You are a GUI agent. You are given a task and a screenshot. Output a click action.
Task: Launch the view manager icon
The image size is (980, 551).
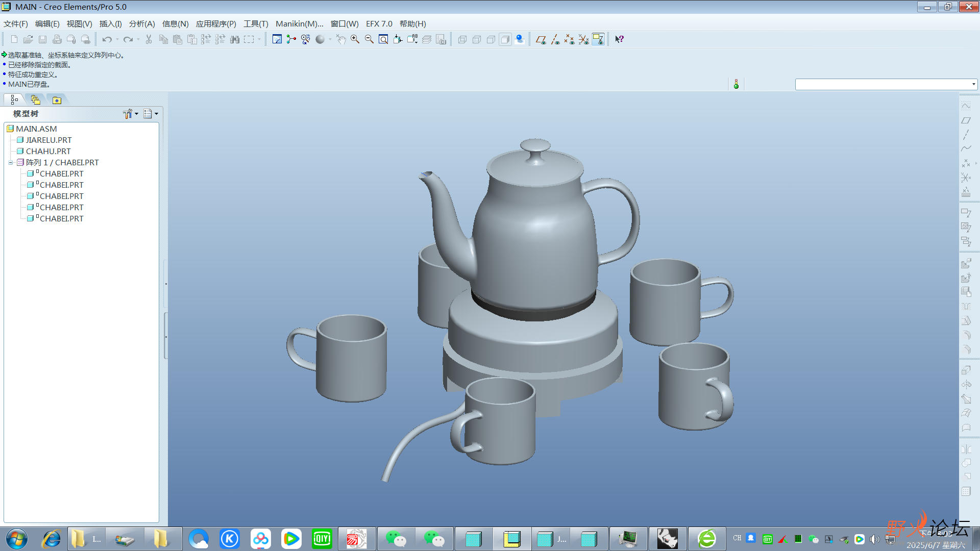coord(441,39)
